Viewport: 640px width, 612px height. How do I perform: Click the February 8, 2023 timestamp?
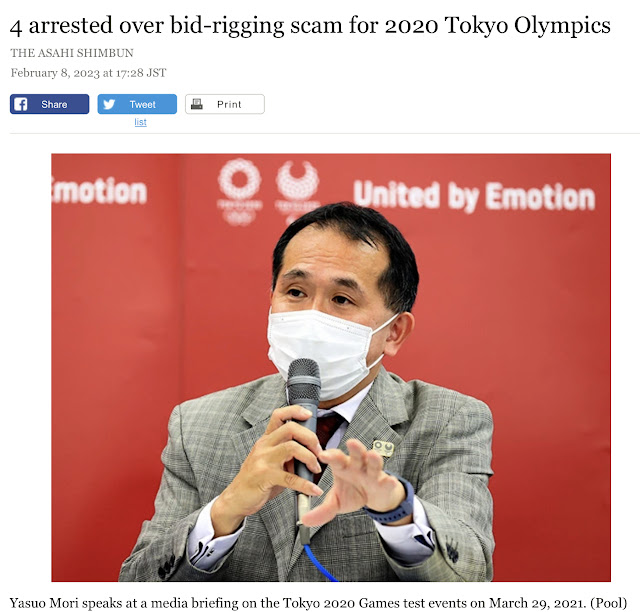[x=88, y=73]
